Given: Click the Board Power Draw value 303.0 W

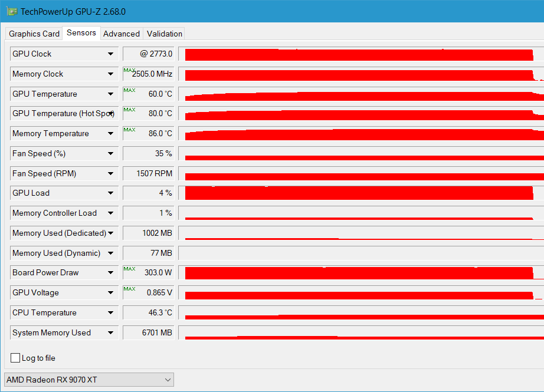Looking at the screenshot, I should pyautogui.click(x=149, y=273).
